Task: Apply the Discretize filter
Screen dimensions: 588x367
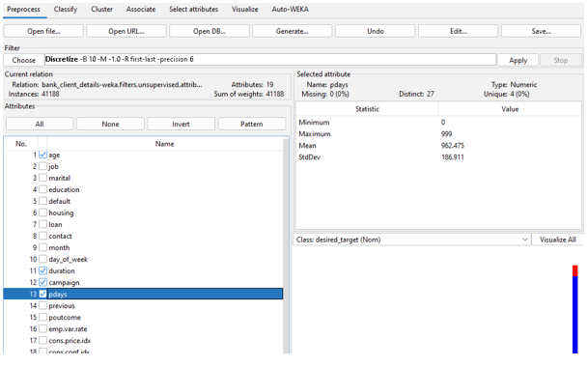Action: click(x=518, y=60)
